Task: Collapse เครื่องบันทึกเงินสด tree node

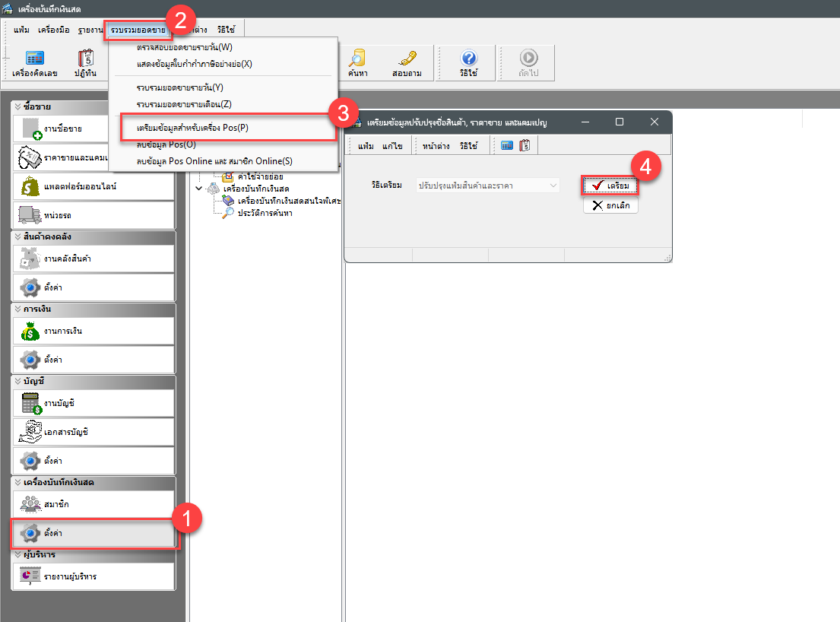Action: pos(199,189)
